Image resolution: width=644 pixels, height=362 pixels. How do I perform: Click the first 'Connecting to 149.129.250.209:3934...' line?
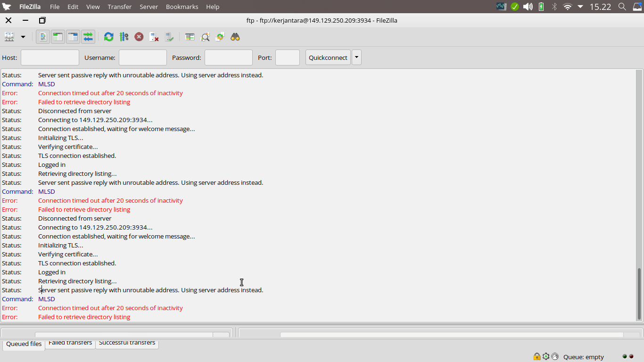95,120
